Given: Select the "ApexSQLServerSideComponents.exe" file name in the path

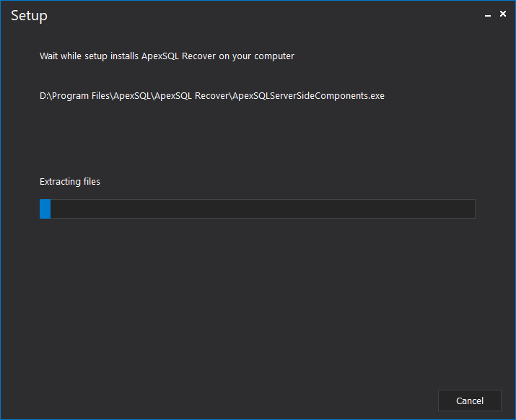Looking at the screenshot, I should coord(309,95).
